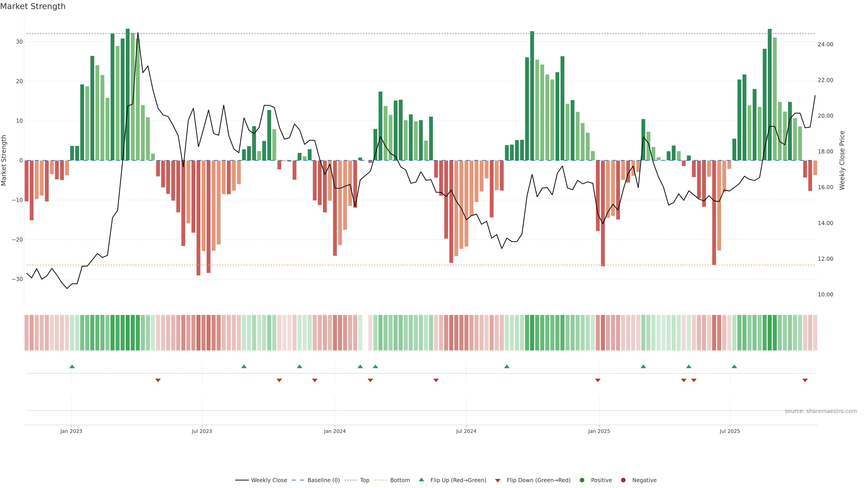Click the Market Strength chart title
Image resolution: width=868 pixels, height=488 pixels.
[33, 6]
